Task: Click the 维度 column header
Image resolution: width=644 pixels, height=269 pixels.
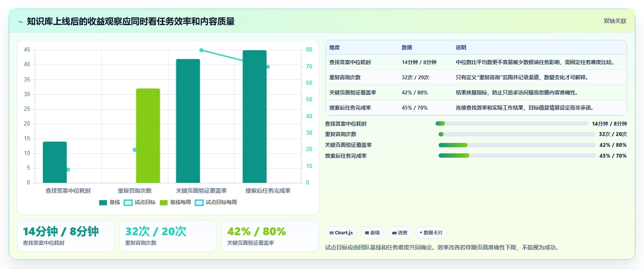Action: [x=334, y=48]
